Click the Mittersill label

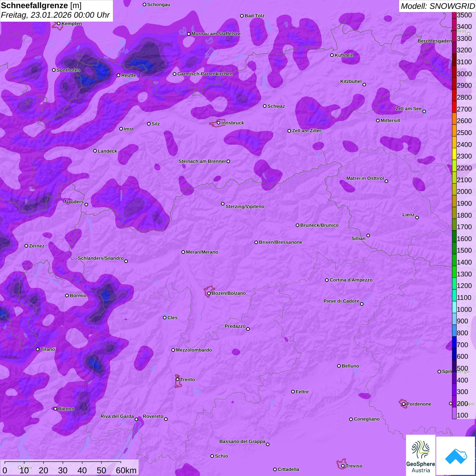click(390, 120)
